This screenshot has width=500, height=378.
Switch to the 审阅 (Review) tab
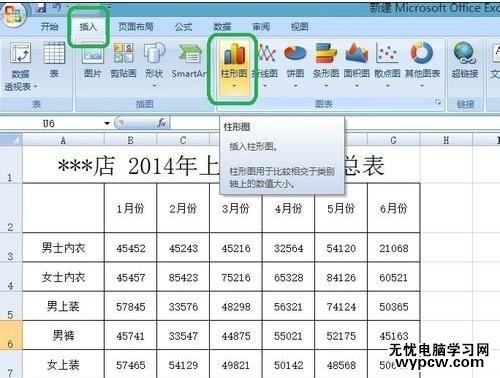point(261,26)
